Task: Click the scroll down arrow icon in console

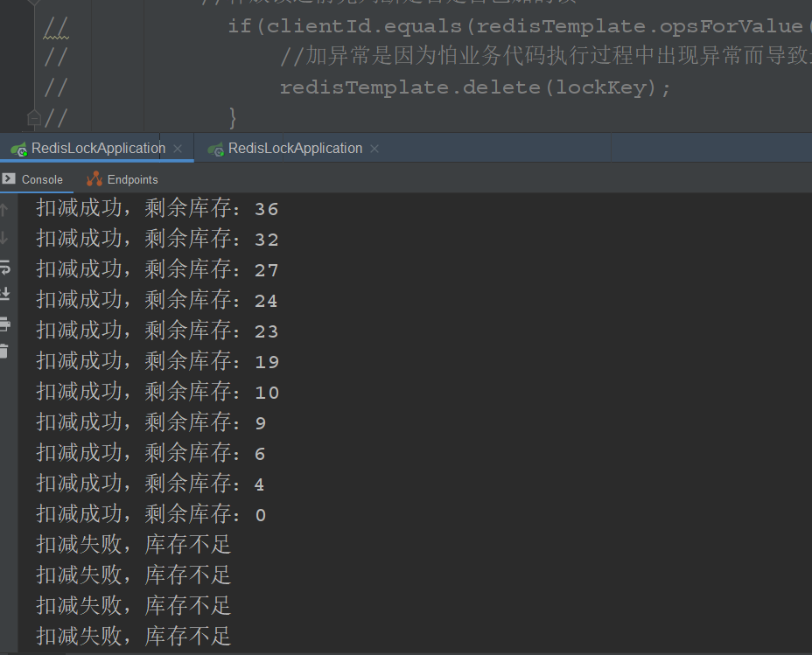Action: coord(4,238)
